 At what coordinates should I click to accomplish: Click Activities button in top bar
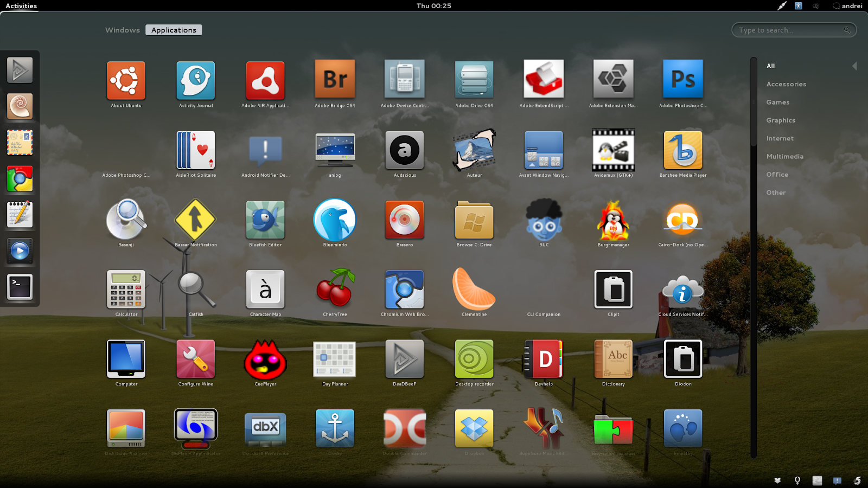click(21, 6)
